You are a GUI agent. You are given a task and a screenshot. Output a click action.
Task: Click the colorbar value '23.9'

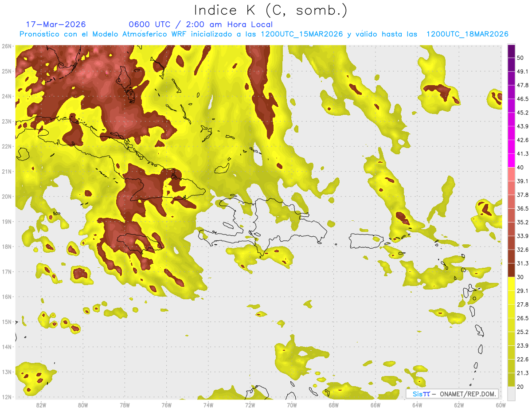(522, 346)
